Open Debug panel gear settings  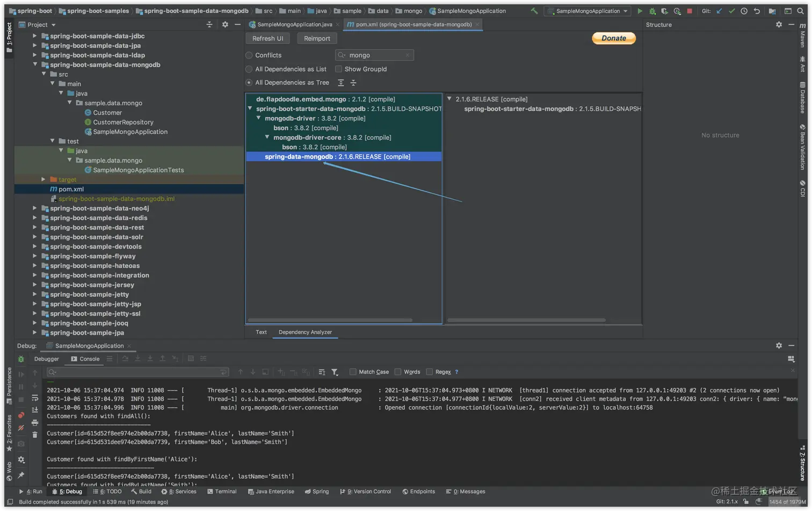(x=779, y=346)
